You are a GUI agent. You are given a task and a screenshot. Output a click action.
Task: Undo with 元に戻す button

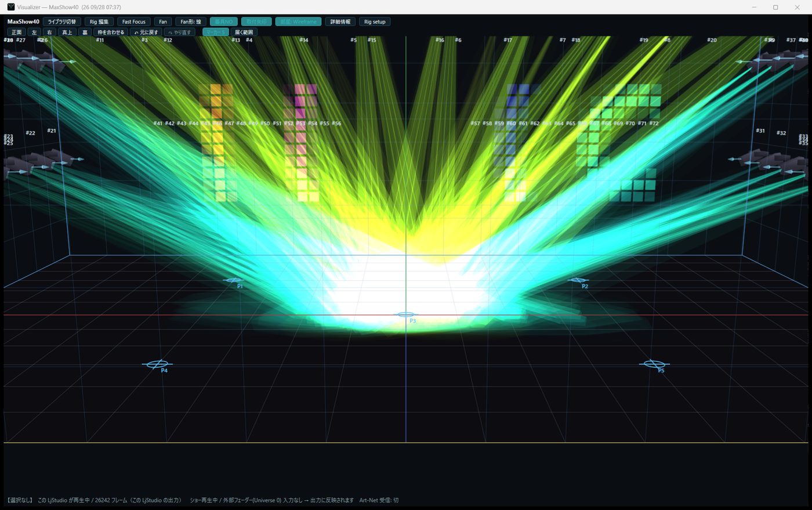(x=146, y=32)
